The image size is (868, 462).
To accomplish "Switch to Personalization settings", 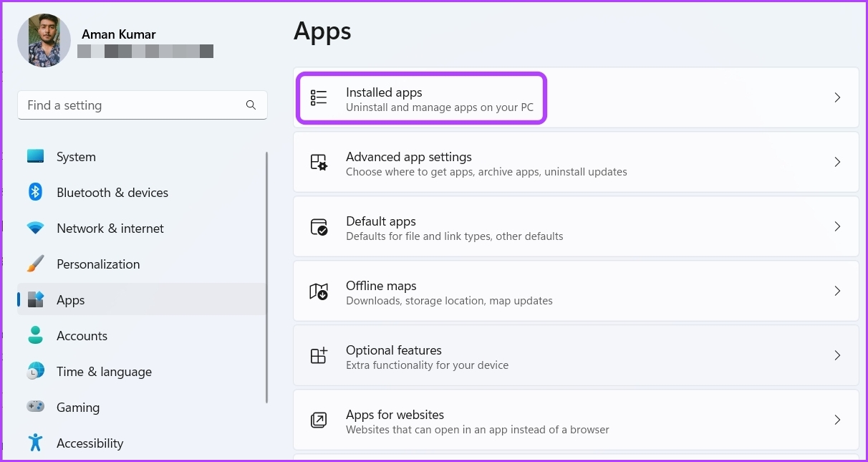I will 142,264.
